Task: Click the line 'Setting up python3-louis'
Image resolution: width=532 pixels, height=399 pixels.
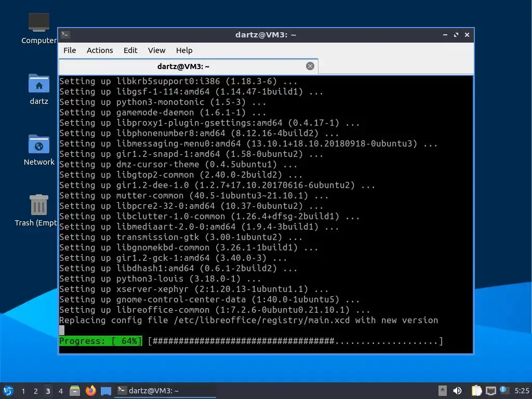Action: click(160, 279)
